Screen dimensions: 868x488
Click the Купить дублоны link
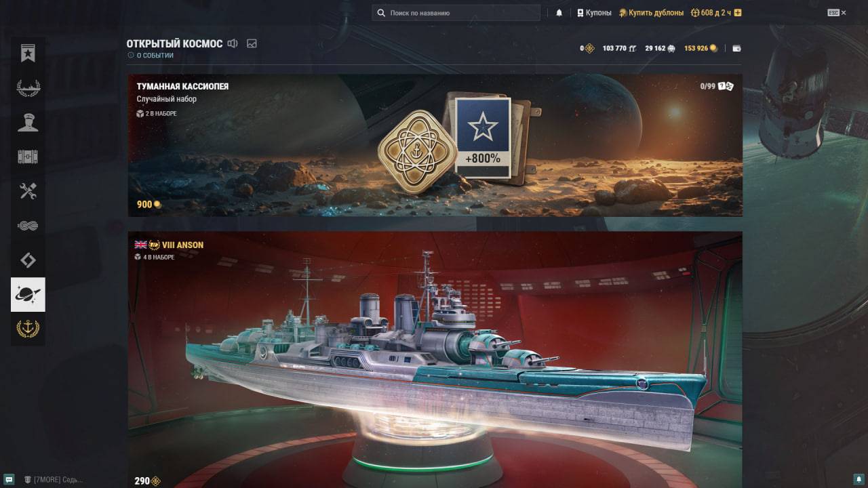(651, 13)
